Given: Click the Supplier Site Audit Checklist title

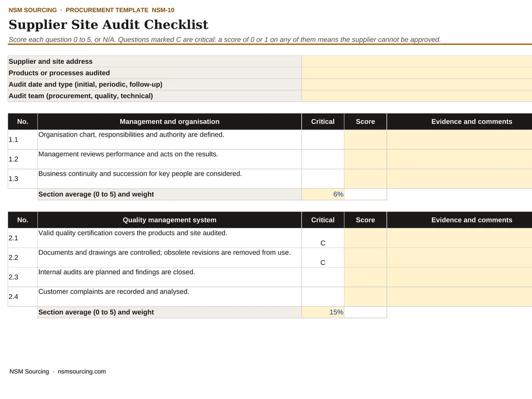Looking at the screenshot, I should (x=108, y=25).
